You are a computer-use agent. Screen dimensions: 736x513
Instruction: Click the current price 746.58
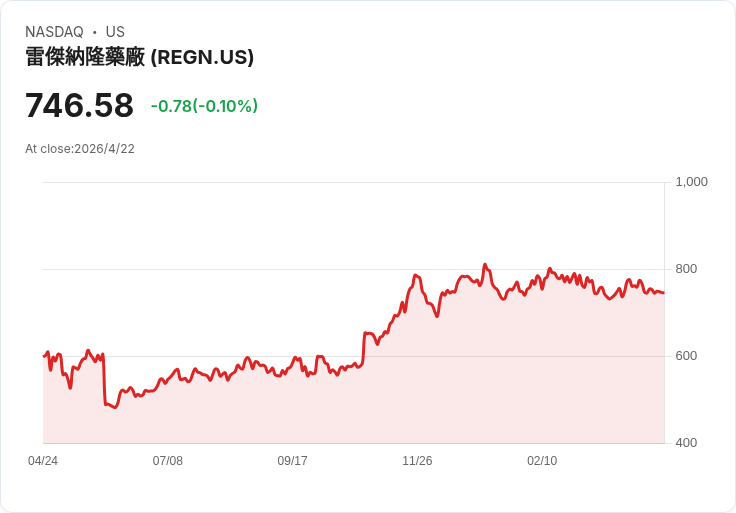coord(79,105)
